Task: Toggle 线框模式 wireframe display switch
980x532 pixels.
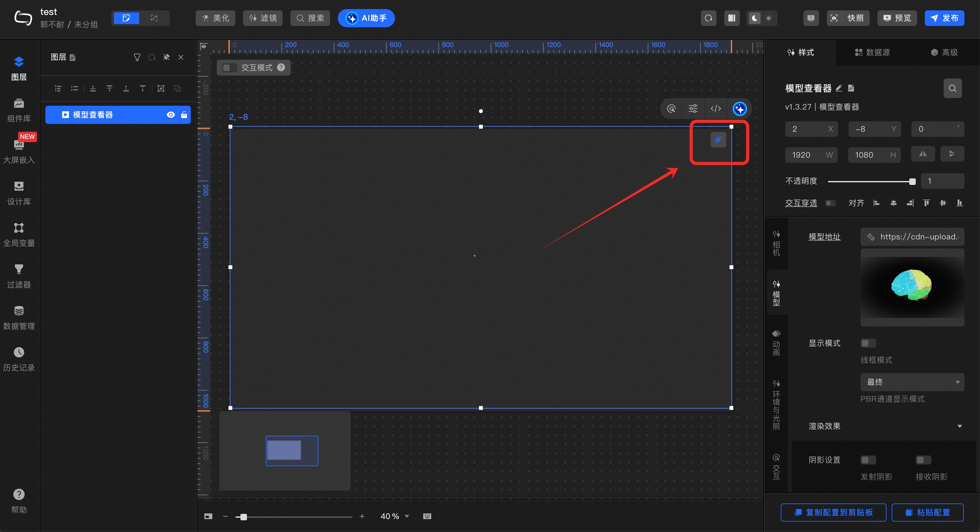Action: (868, 343)
